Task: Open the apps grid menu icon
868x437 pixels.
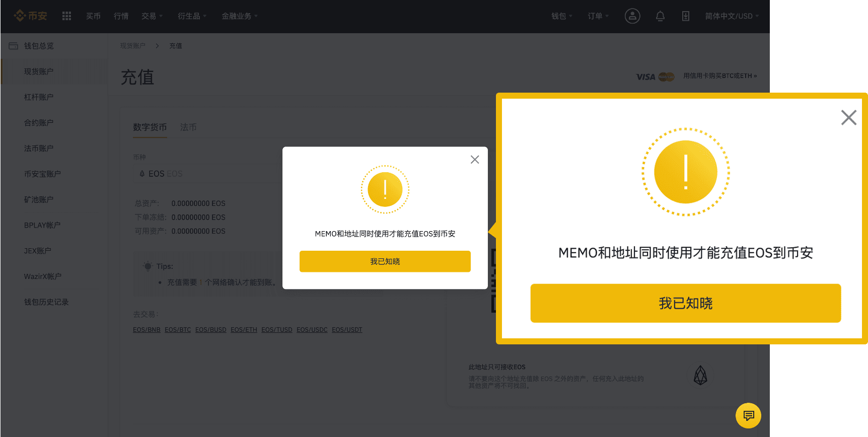Action: pyautogui.click(x=66, y=16)
